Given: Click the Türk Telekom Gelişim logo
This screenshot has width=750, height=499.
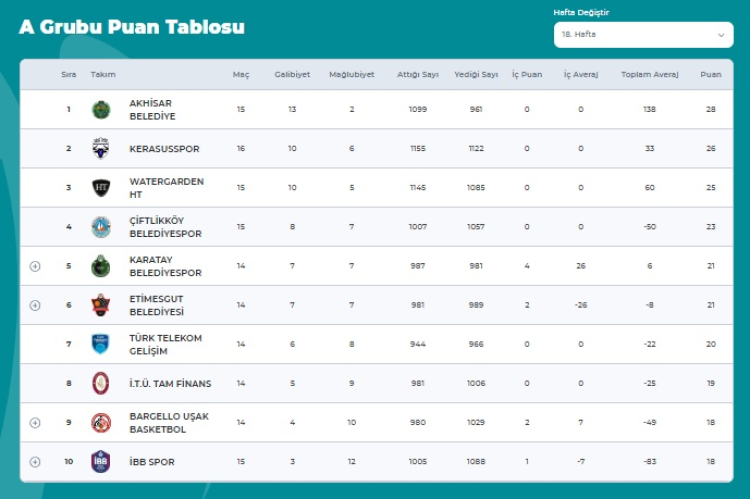Looking at the screenshot, I should point(101,344).
